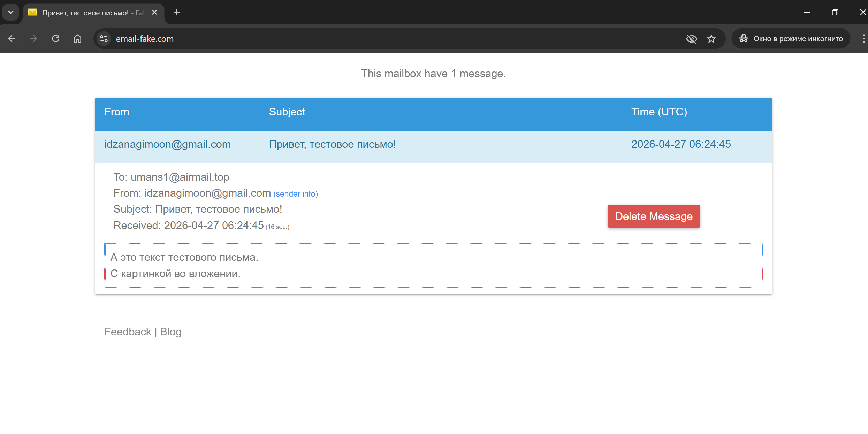Click the envelope favicon on the tab
This screenshot has height=434, width=868.
tap(32, 12)
